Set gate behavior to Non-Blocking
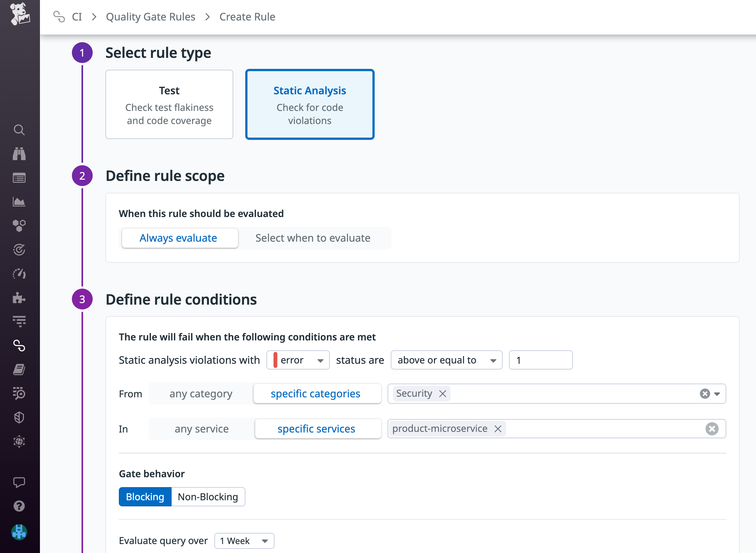The width and height of the screenshot is (756, 553). [207, 497]
